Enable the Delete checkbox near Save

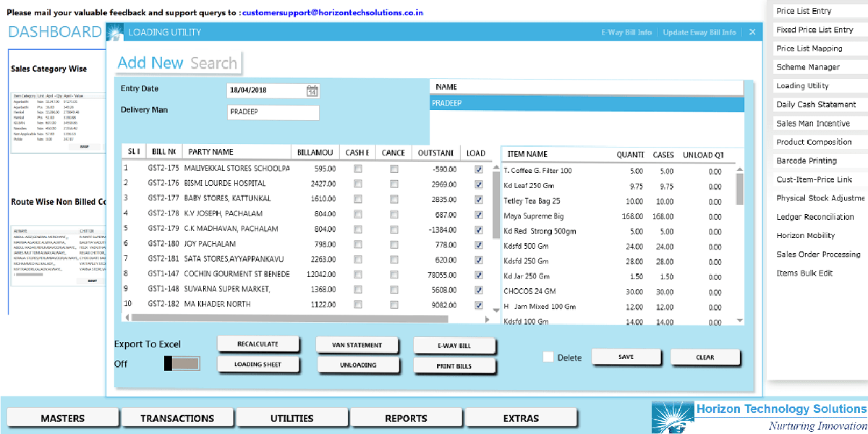548,357
